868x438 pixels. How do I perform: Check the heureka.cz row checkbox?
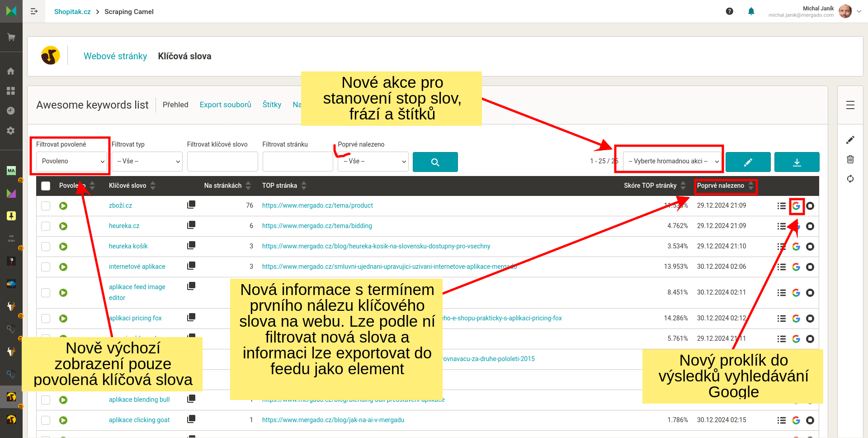coord(46,226)
